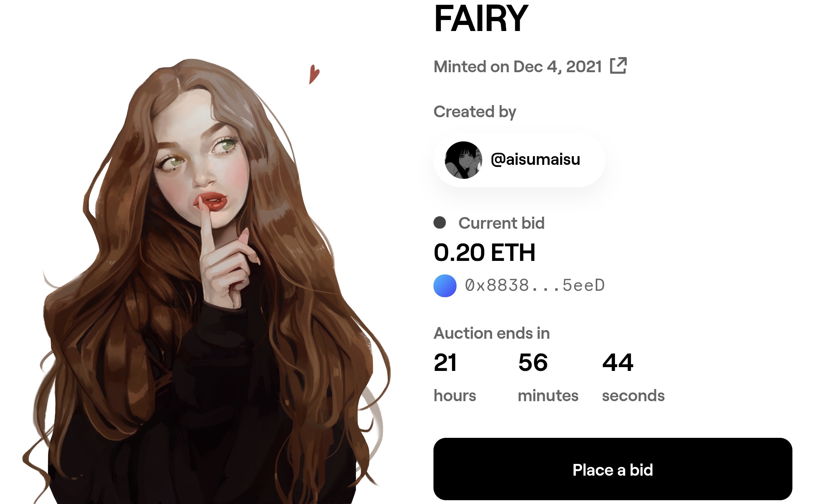Open the external link icon beside mint date
This screenshot has width=817, height=504.
point(618,65)
